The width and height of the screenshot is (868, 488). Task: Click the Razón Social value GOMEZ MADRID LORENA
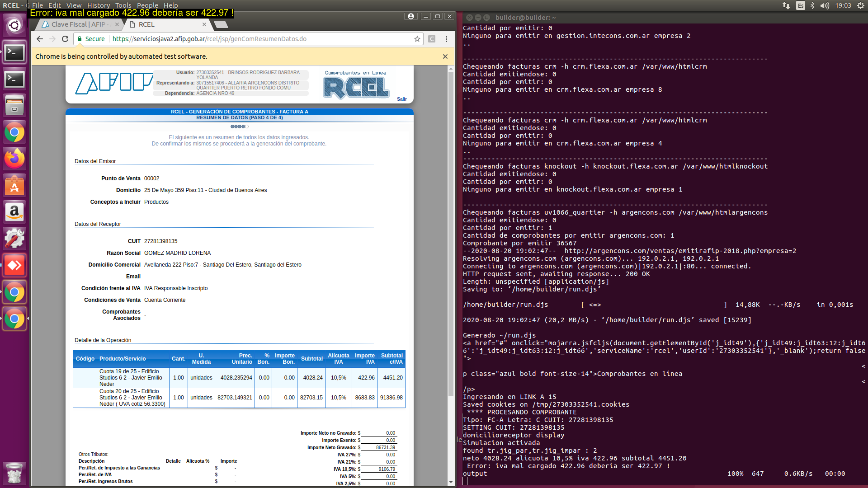click(177, 253)
